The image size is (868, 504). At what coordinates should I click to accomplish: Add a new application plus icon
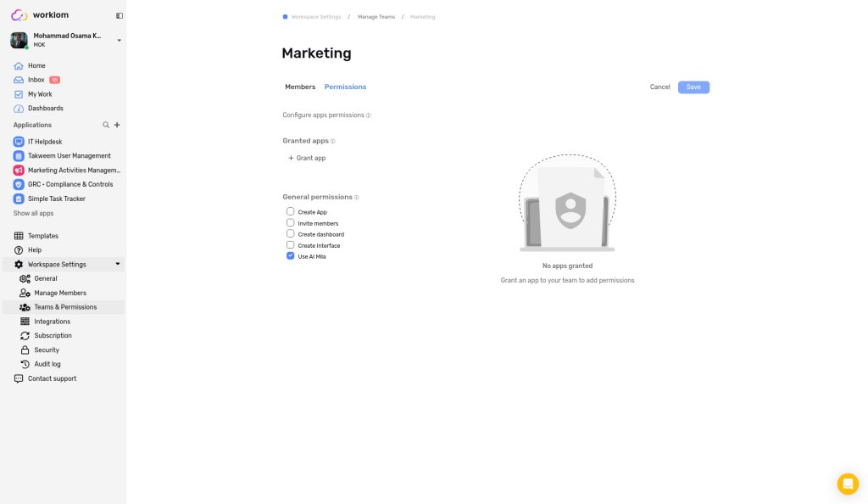pyautogui.click(x=117, y=126)
